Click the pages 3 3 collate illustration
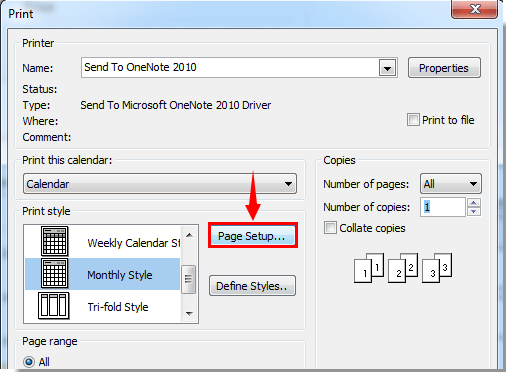Viewport: 506px width, 372px height. pos(437,268)
